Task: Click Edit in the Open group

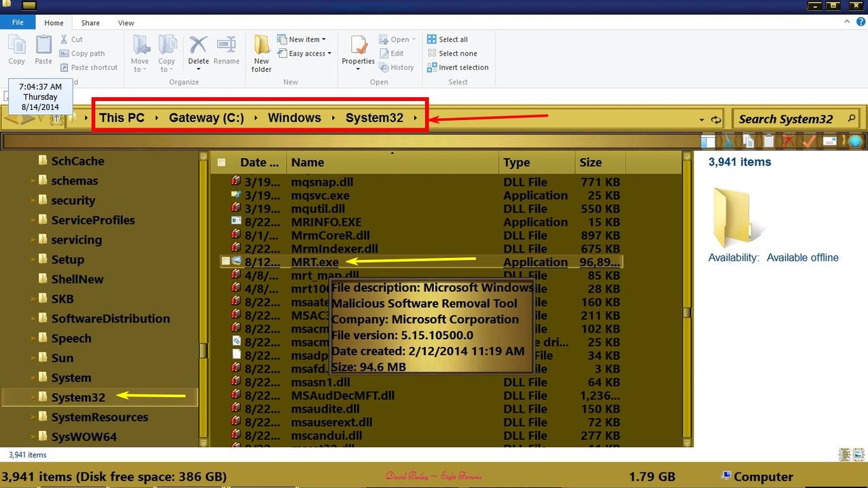Action: point(391,54)
